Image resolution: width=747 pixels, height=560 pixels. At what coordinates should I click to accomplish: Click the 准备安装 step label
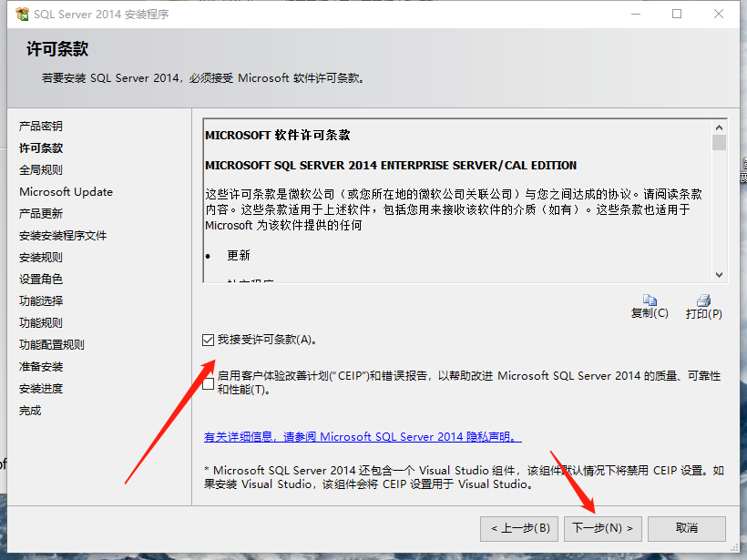pos(41,367)
